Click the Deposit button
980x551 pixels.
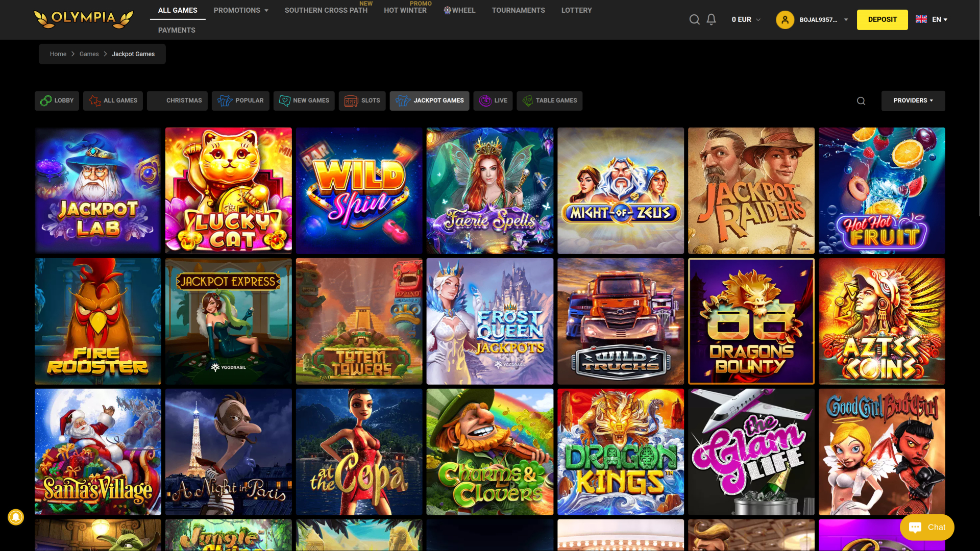click(882, 19)
